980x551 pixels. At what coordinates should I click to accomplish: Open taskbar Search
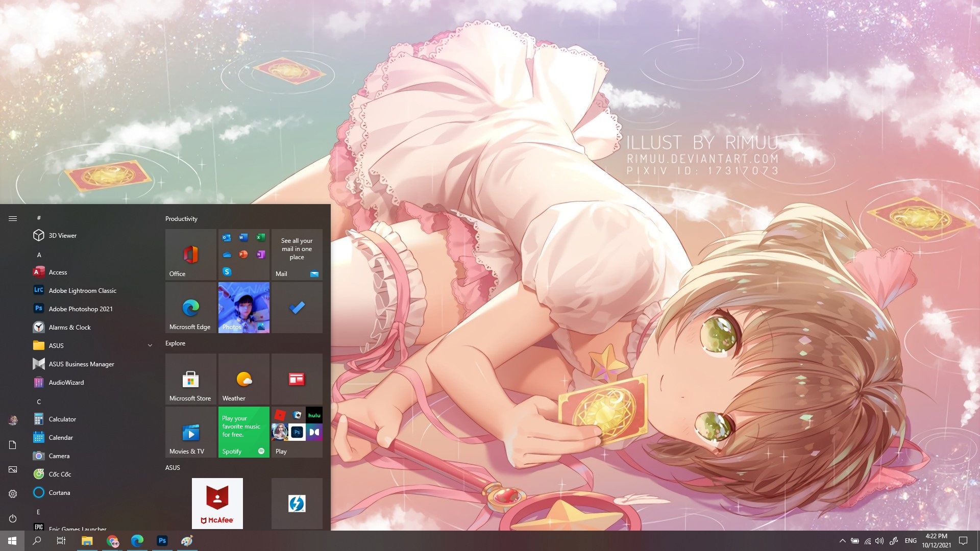tap(37, 541)
